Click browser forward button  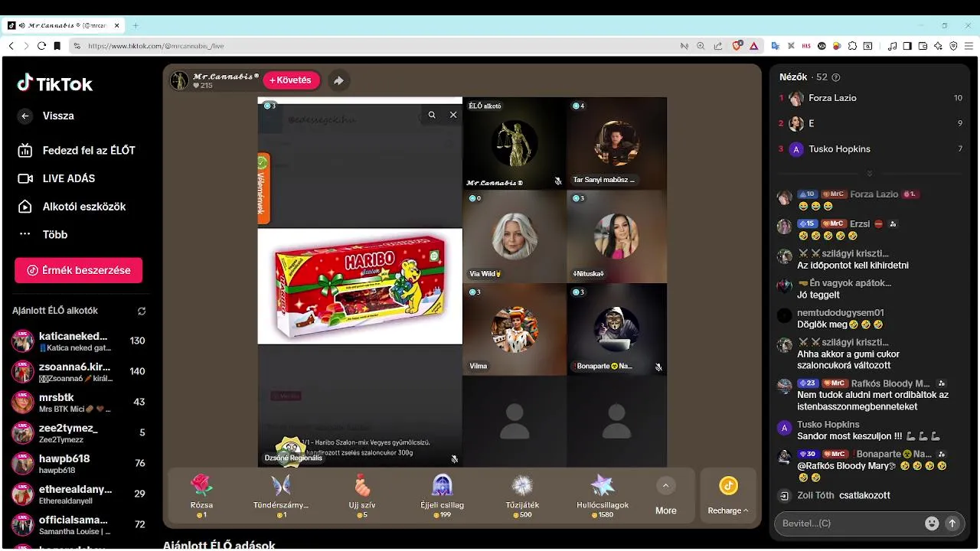pos(26,46)
